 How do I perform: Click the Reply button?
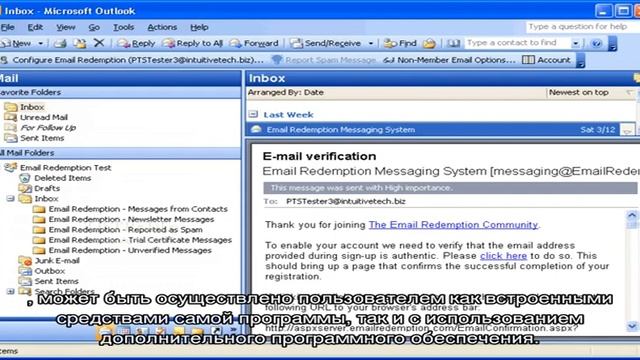(136, 43)
